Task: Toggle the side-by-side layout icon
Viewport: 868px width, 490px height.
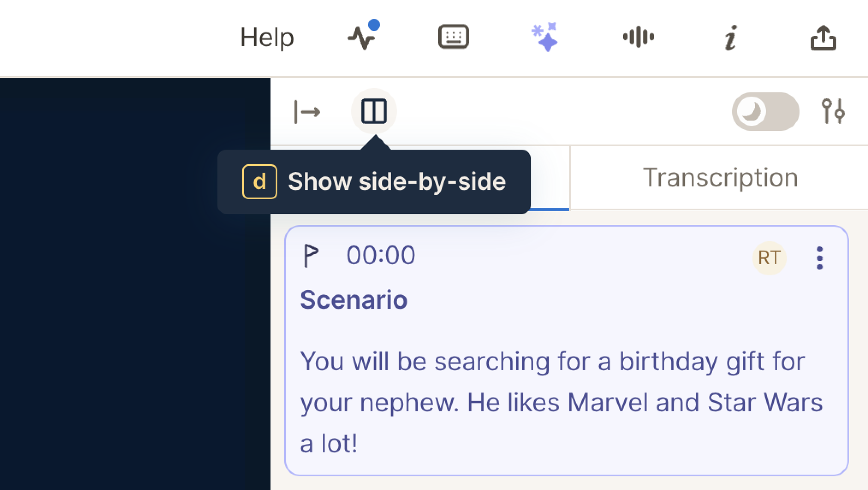Action: [x=374, y=112]
